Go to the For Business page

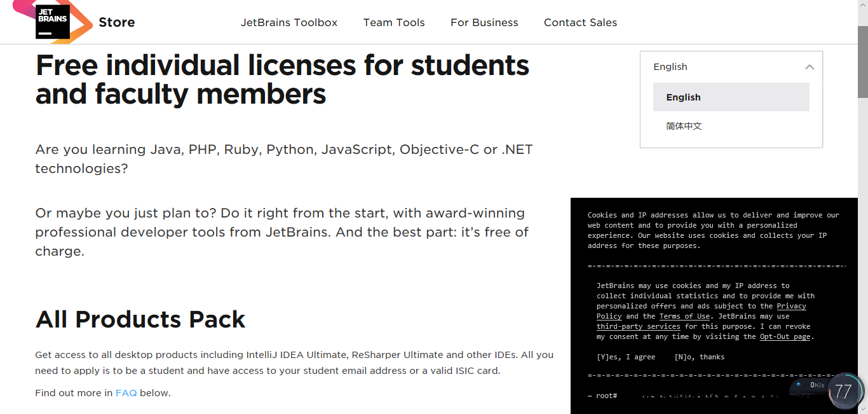click(x=484, y=22)
